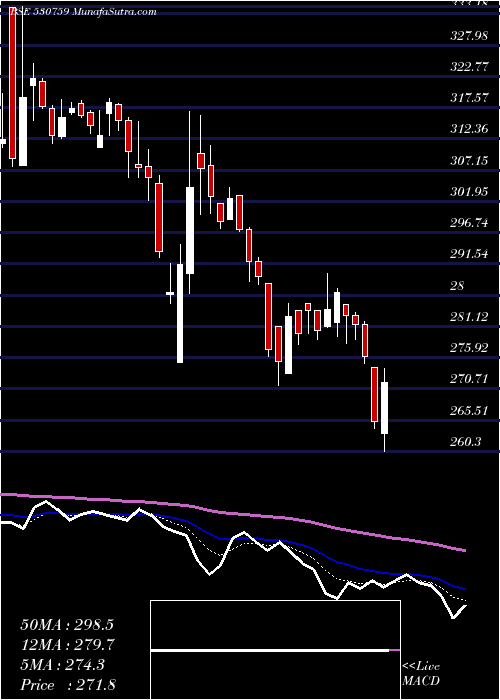Pick the 291.54 price label

[x=469, y=253]
